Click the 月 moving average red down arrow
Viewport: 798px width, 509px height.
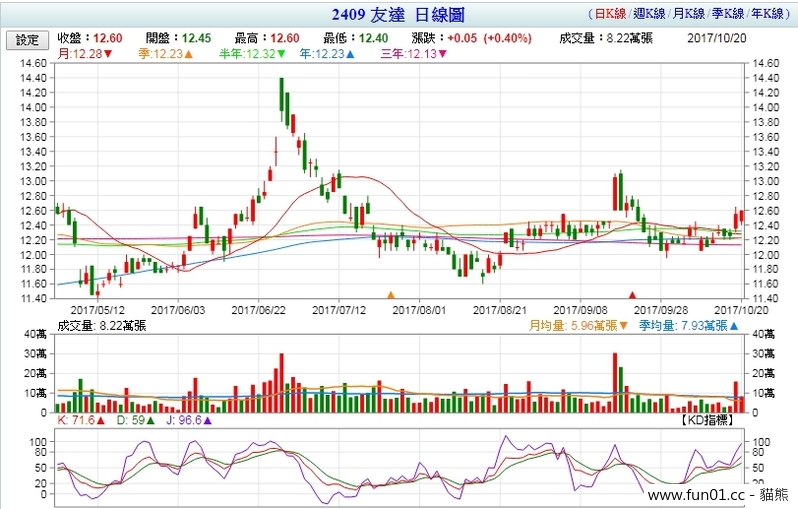(108, 53)
